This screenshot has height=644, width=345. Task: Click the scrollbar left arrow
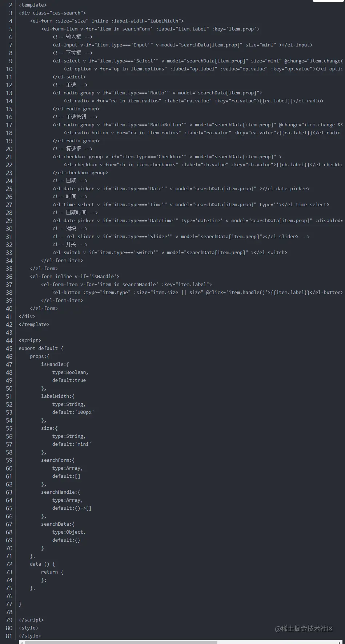22,642
